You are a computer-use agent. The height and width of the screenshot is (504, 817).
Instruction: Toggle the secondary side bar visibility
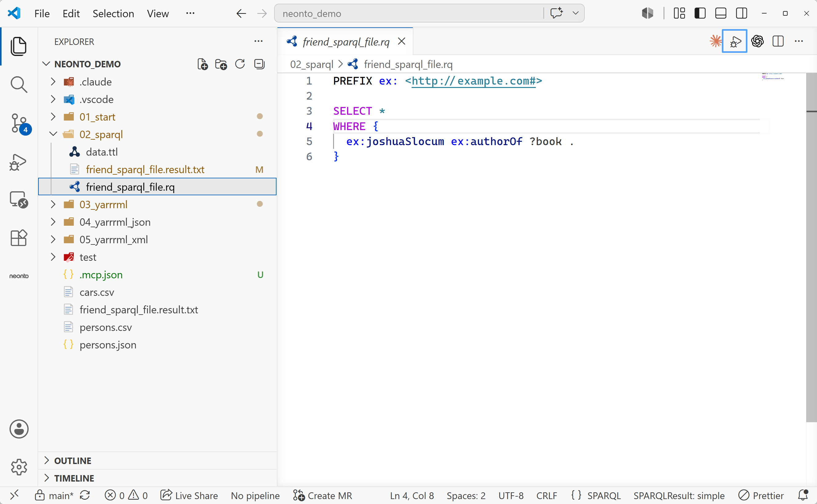point(741,13)
